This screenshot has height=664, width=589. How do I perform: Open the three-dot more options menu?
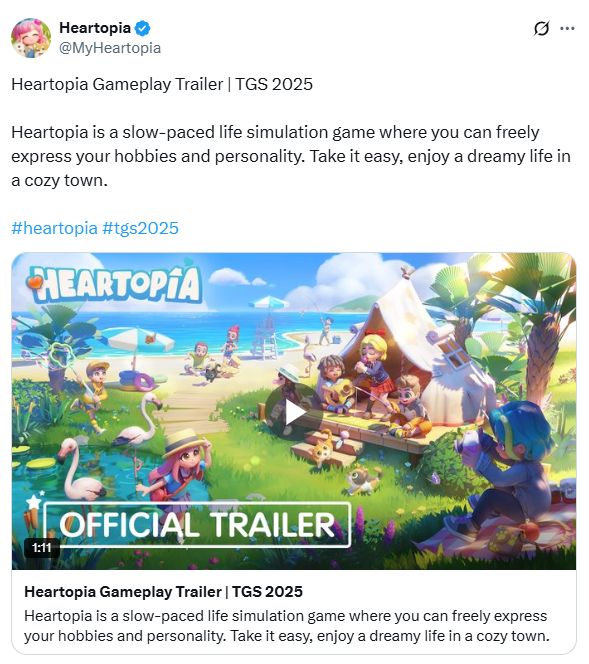[567, 28]
